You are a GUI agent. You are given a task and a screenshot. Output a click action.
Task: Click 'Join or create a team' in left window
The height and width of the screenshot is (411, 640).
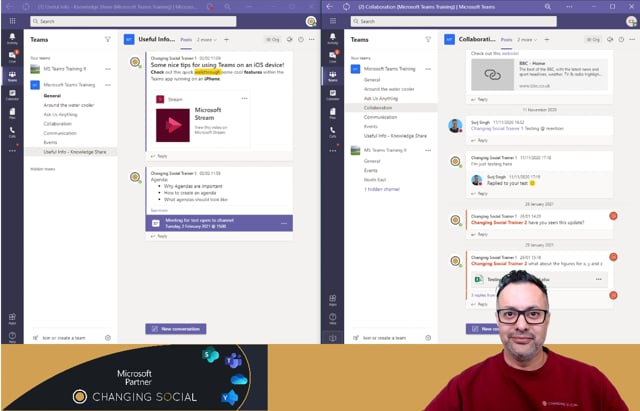tap(60, 338)
